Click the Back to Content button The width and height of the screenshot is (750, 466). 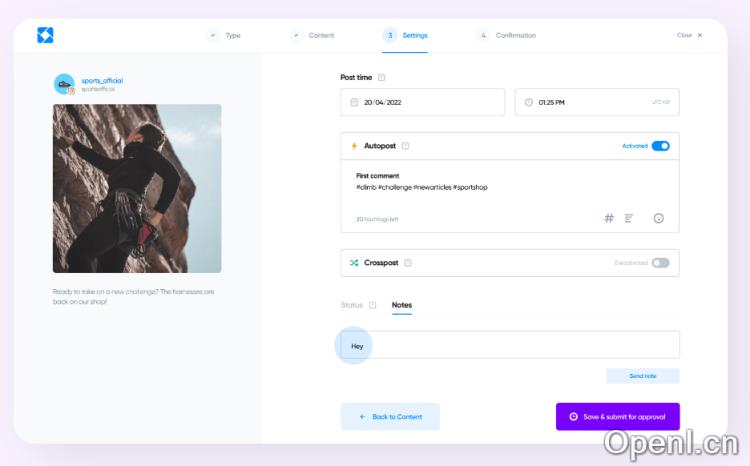click(x=390, y=417)
